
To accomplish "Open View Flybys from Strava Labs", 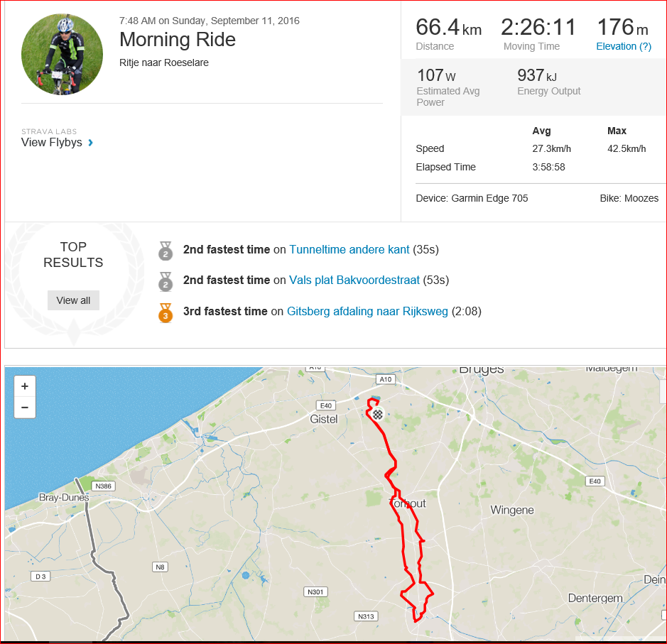I will (x=51, y=143).
